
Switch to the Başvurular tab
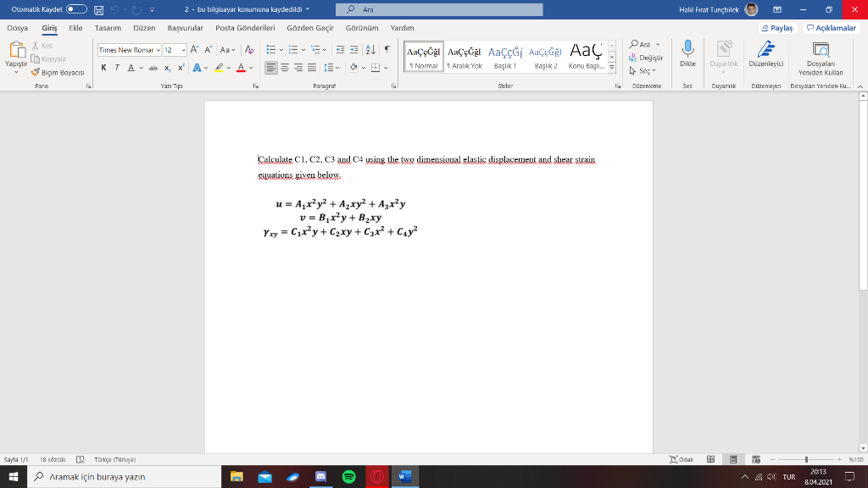(186, 28)
